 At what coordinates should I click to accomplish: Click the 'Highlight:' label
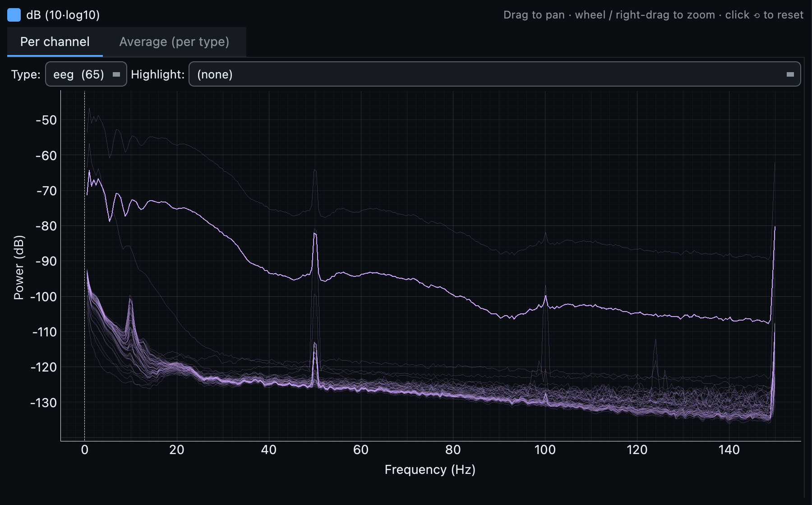pyautogui.click(x=157, y=74)
